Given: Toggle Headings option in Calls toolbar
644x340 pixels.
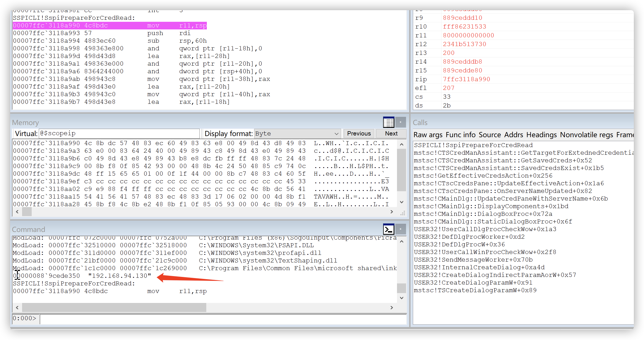Looking at the screenshot, I should point(541,135).
